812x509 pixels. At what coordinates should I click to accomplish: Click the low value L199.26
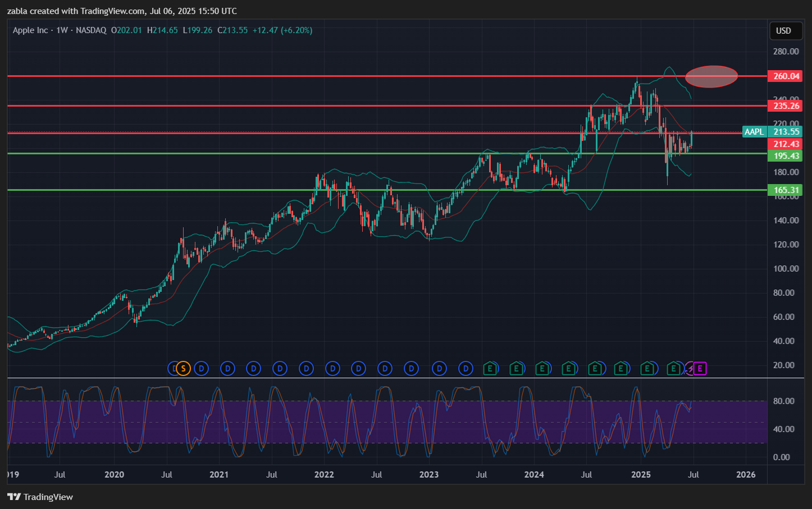coord(198,30)
